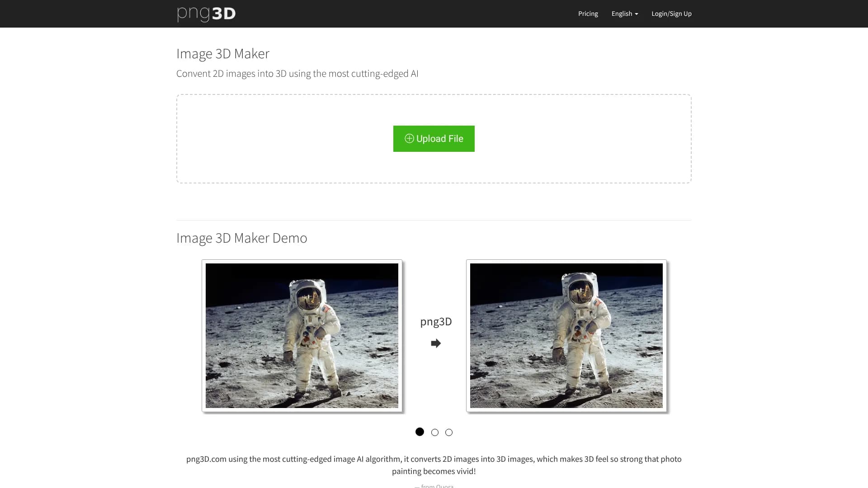Click the green Upload File button
This screenshot has width=868, height=488.
(434, 139)
